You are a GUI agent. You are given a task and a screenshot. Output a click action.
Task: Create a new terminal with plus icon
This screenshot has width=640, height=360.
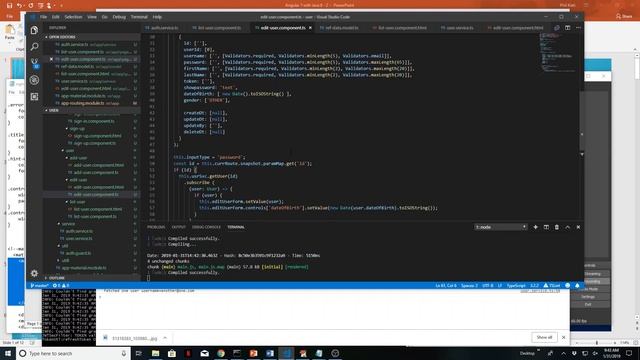point(536,227)
